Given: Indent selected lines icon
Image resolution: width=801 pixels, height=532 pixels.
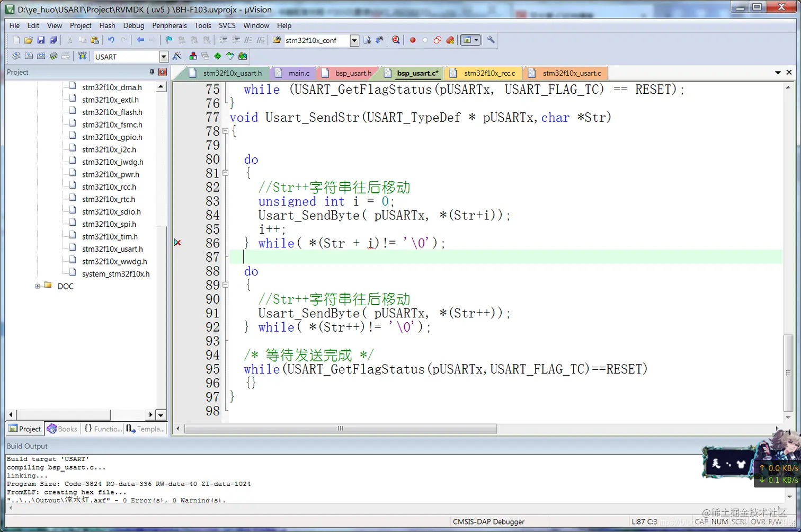Looking at the screenshot, I should (223, 40).
